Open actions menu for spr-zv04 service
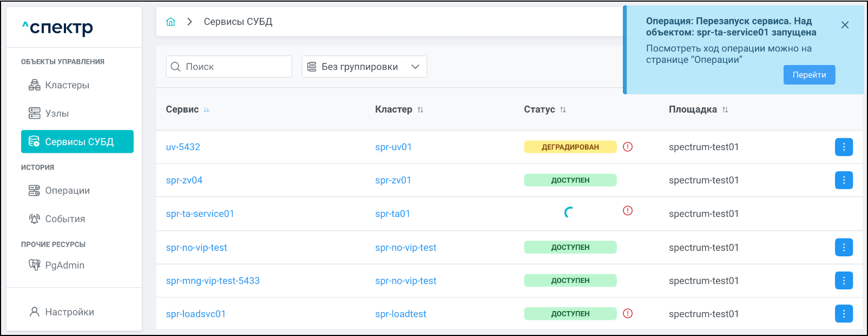This screenshot has height=336, width=868. pos(844,180)
